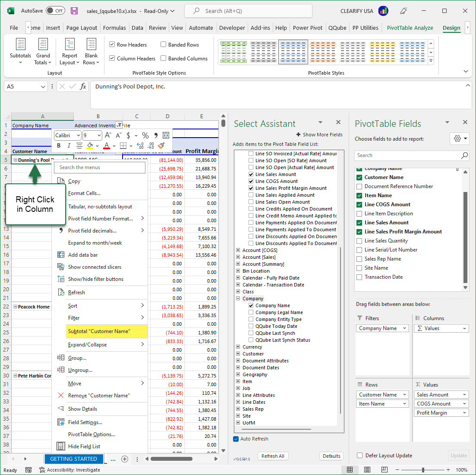The width and height of the screenshot is (476, 475).
Task: Open Company Name filter field dropdown
Action: pyautogui.click(x=404, y=328)
